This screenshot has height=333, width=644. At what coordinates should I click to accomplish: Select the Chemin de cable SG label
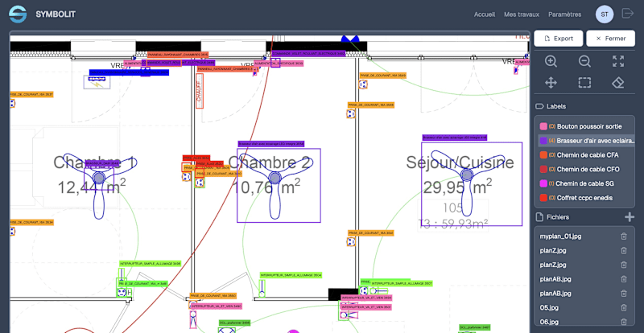point(586,183)
